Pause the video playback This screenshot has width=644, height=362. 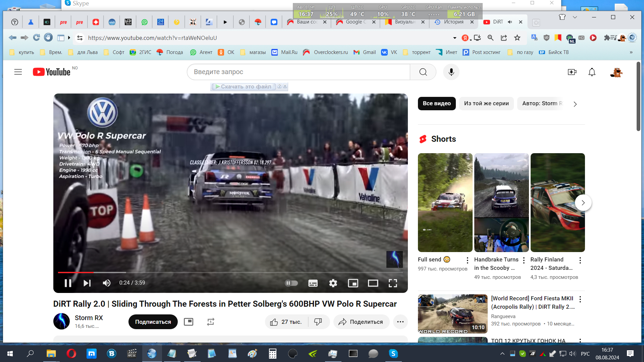click(68, 283)
